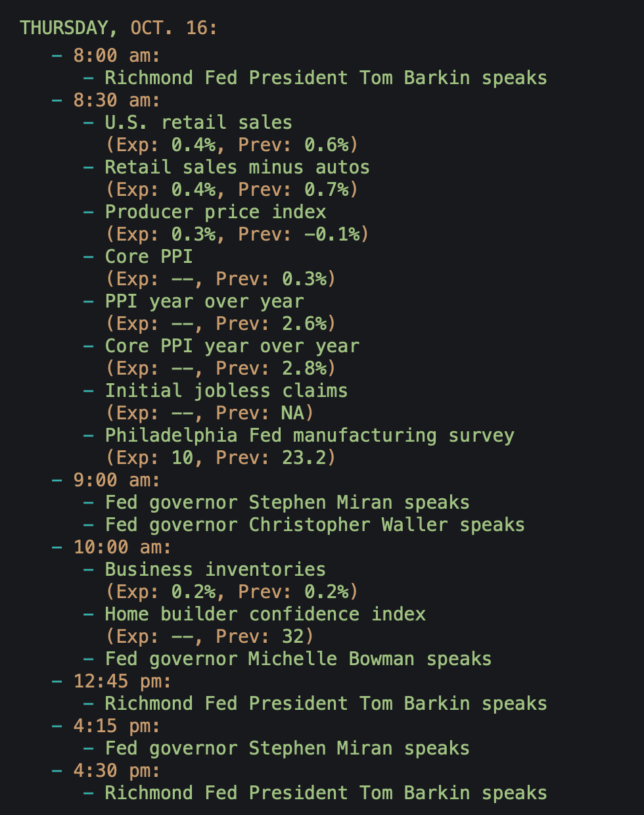
Task: Click the THURSDAY, OCT. 16 heading
Action: [x=118, y=28]
